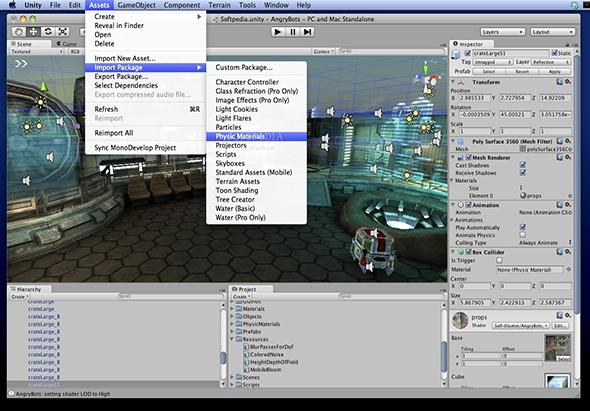Select the Rotate tool
The height and width of the screenshot is (411, 590).
48,32
